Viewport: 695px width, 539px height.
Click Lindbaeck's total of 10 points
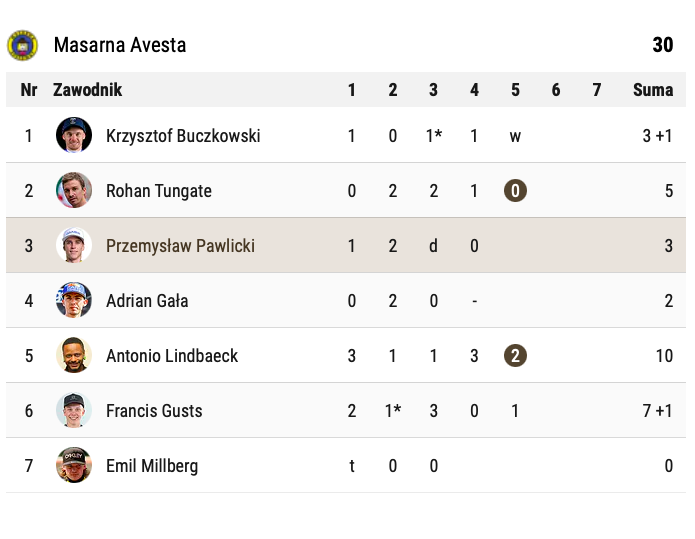tap(663, 356)
